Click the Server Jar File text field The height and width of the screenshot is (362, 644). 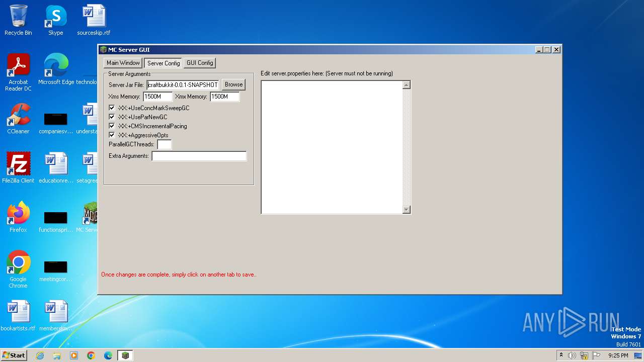(183, 85)
